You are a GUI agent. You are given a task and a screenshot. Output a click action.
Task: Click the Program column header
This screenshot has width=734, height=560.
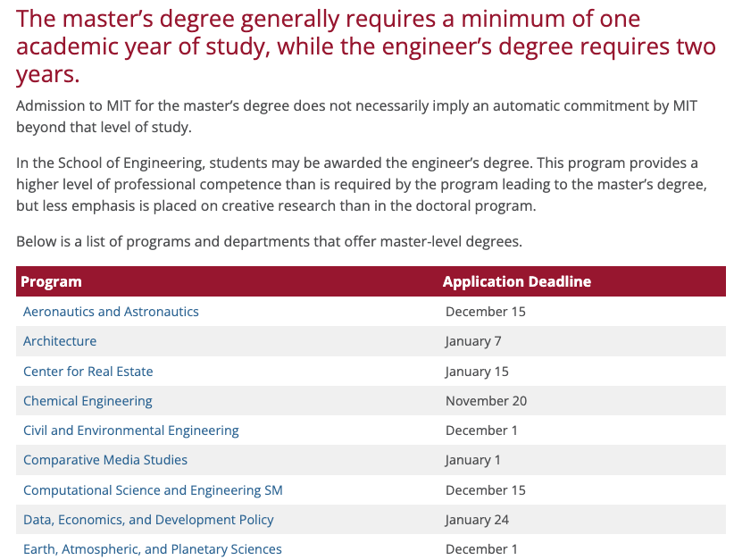click(x=51, y=281)
